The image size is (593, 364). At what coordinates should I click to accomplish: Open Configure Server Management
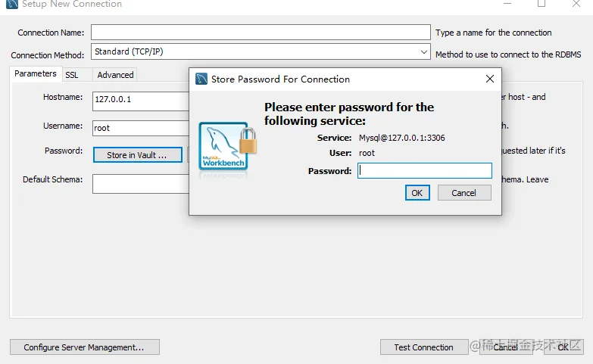pos(85,347)
